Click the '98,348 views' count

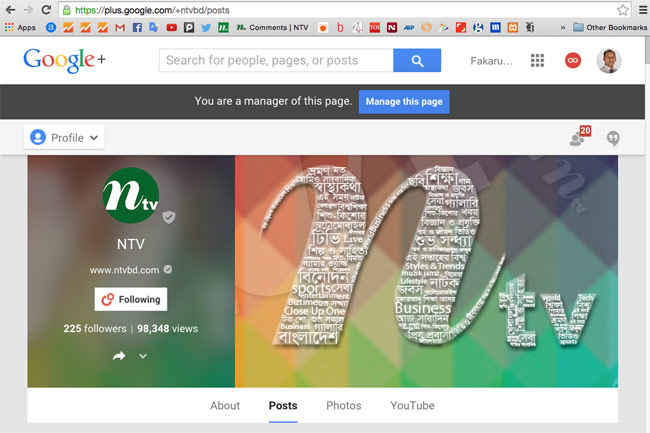pos(167,329)
